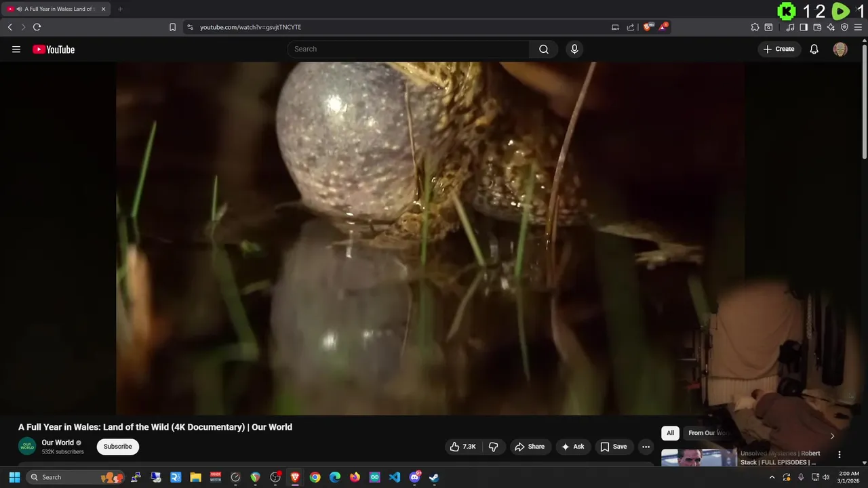Open YouTube notifications bell

click(x=814, y=49)
